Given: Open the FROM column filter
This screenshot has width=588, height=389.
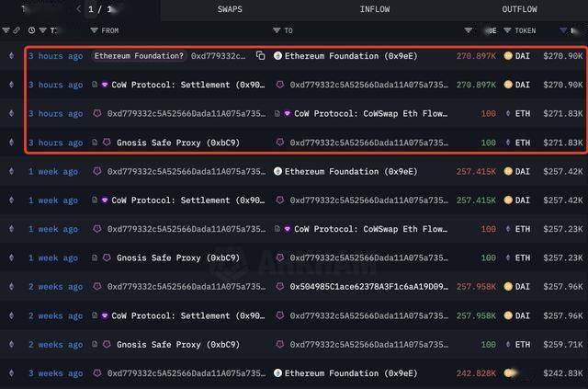Looking at the screenshot, I should [94, 30].
